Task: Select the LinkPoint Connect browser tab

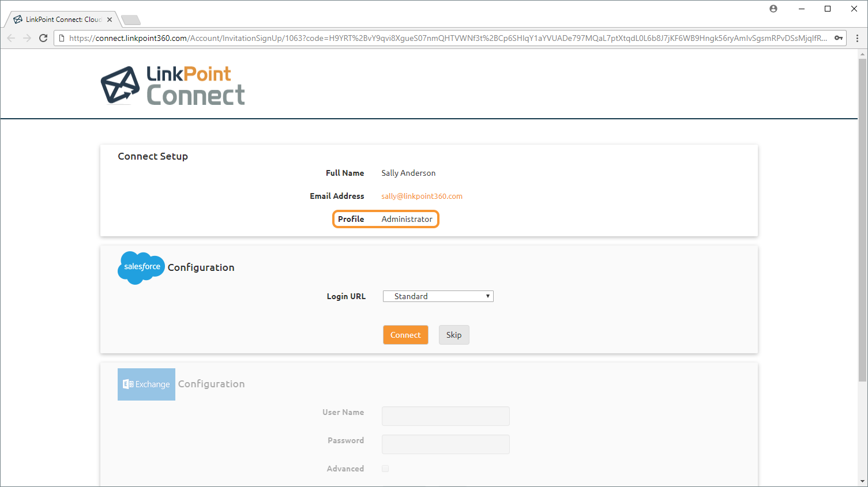Action: tap(62, 20)
